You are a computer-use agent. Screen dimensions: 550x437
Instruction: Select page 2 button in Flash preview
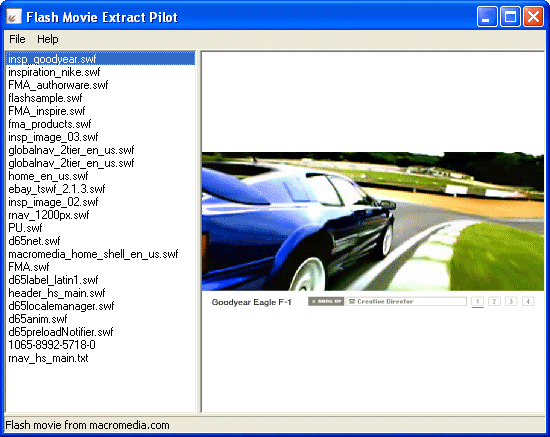coord(494,301)
